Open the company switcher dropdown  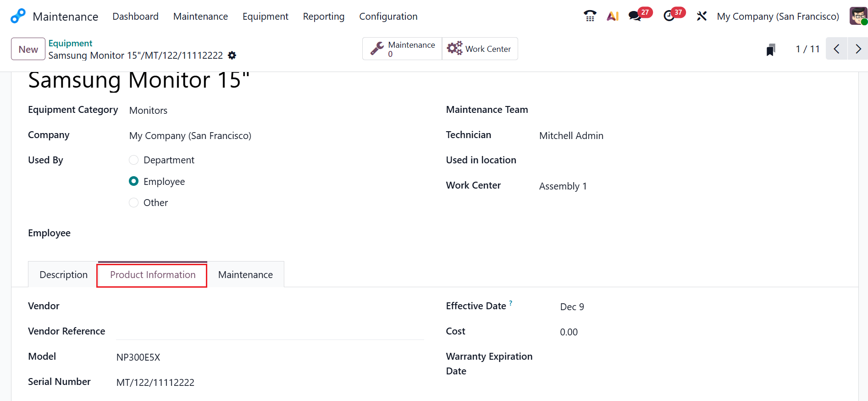tap(778, 17)
